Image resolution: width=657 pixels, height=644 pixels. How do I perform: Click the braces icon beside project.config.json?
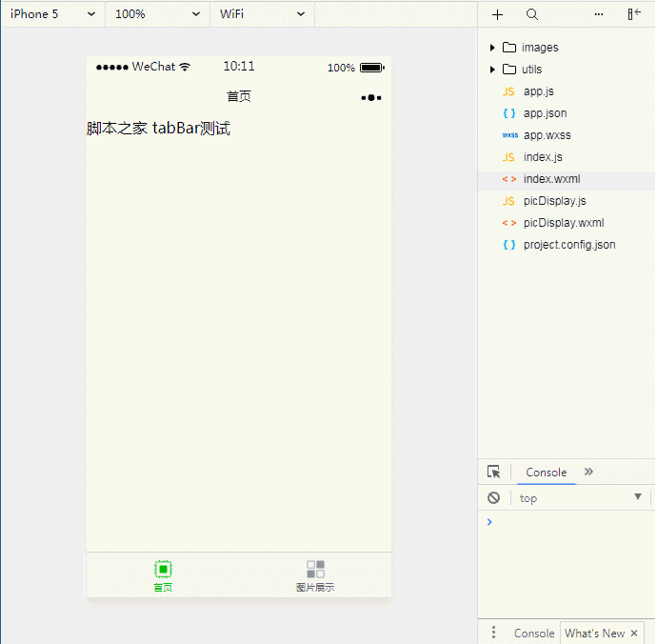pos(509,245)
